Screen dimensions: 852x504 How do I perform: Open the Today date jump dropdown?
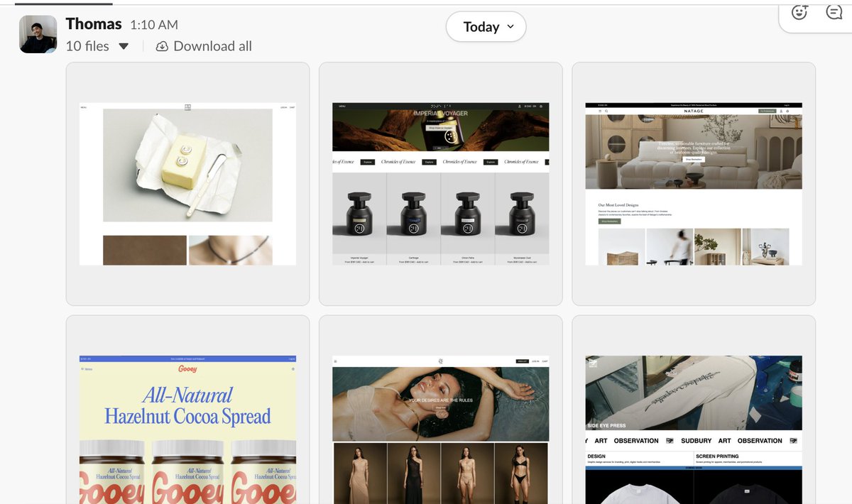pos(486,27)
